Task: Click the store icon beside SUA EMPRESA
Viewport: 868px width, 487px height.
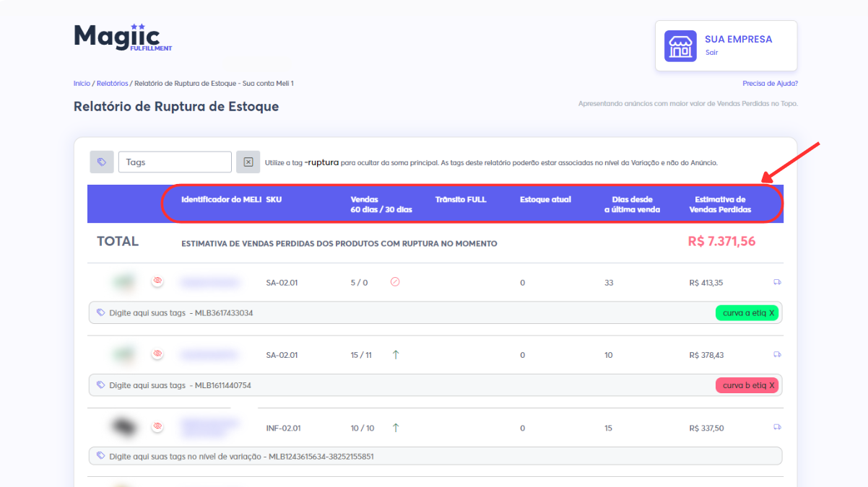Action: pyautogui.click(x=680, y=46)
